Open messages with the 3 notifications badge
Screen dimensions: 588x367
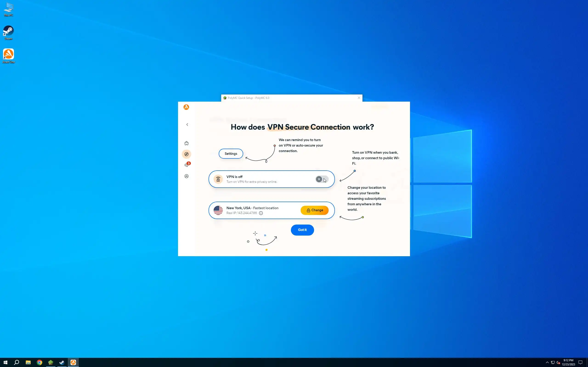[x=187, y=165]
